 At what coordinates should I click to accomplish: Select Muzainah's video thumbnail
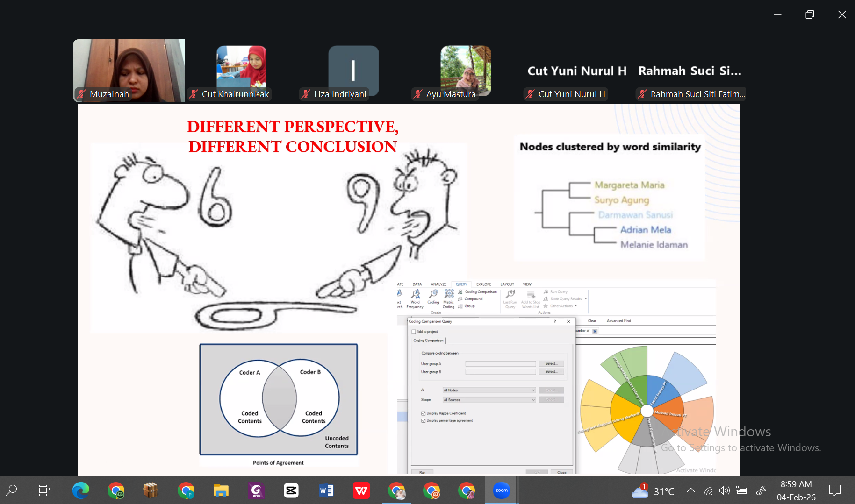pyautogui.click(x=129, y=71)
